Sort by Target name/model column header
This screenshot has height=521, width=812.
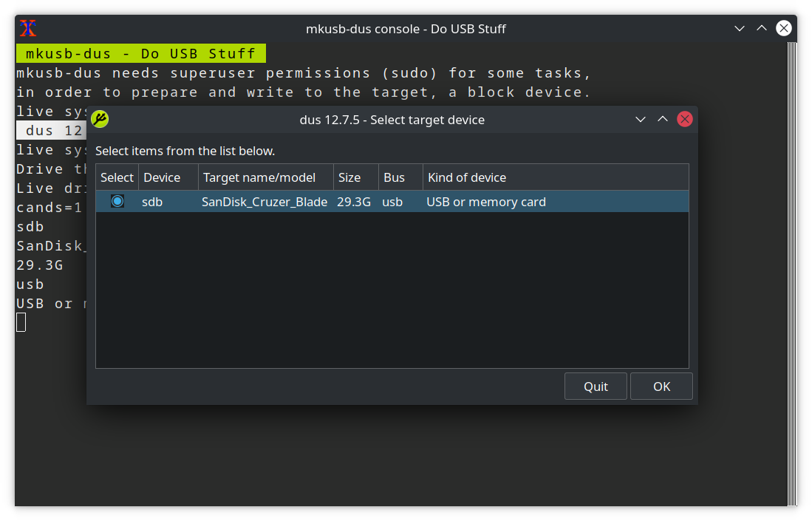pyautogui.click(x=259, y=177)
